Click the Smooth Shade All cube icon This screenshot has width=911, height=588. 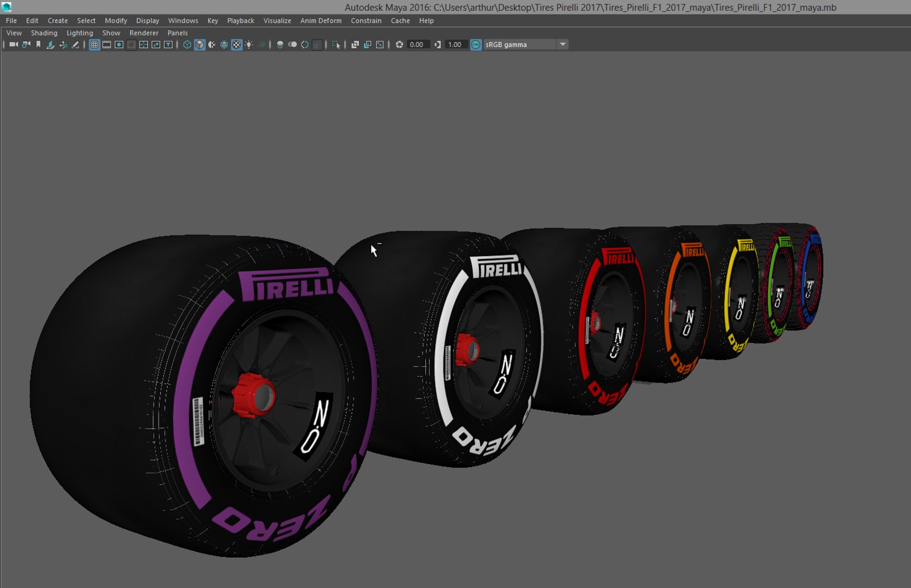(x=200, y=45)
